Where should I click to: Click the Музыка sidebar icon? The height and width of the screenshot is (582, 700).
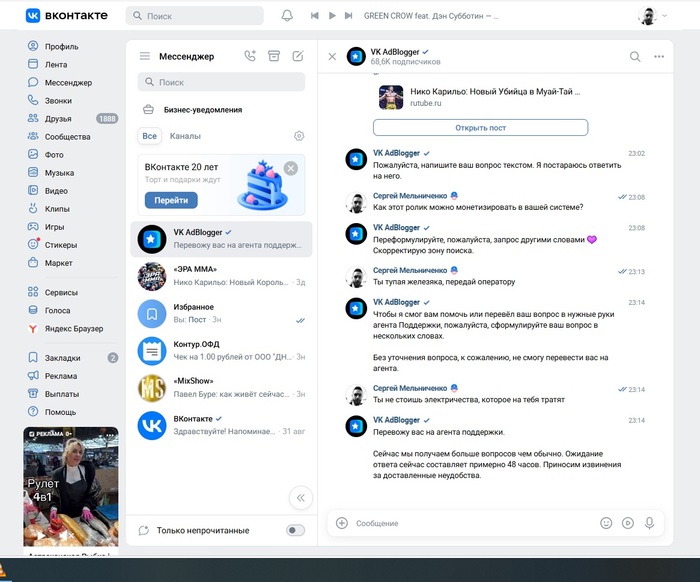tap(33, 172)
